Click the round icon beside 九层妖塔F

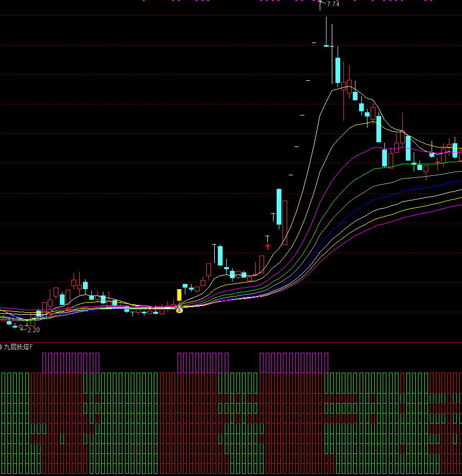(1, 347)
